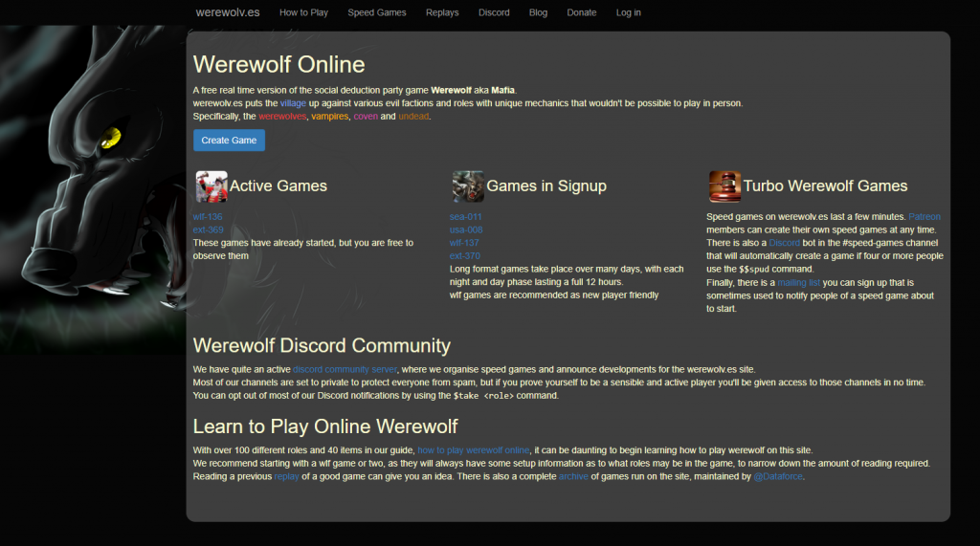Click the Turbo Werewolf Games gavel icon

point(725,186)
